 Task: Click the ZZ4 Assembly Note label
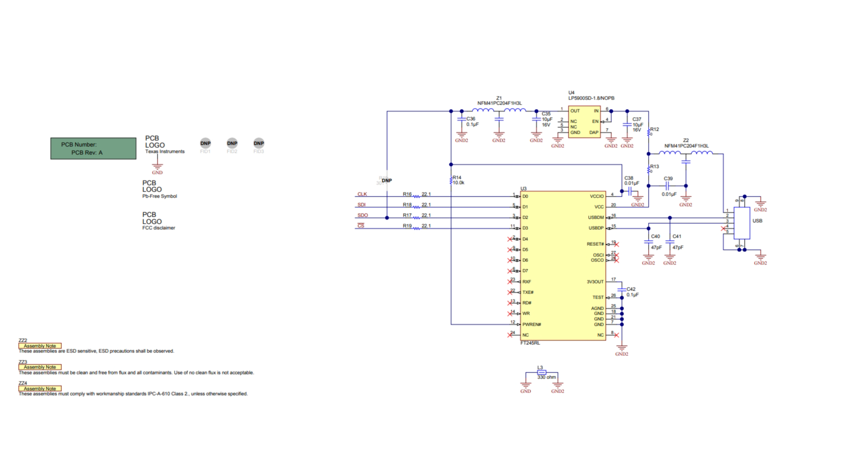click(40, 389)
